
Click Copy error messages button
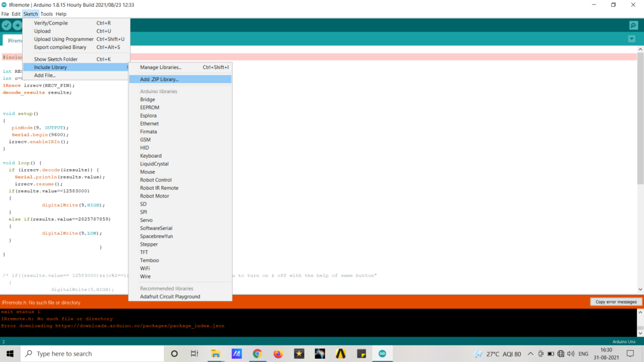tap(616, 302)
